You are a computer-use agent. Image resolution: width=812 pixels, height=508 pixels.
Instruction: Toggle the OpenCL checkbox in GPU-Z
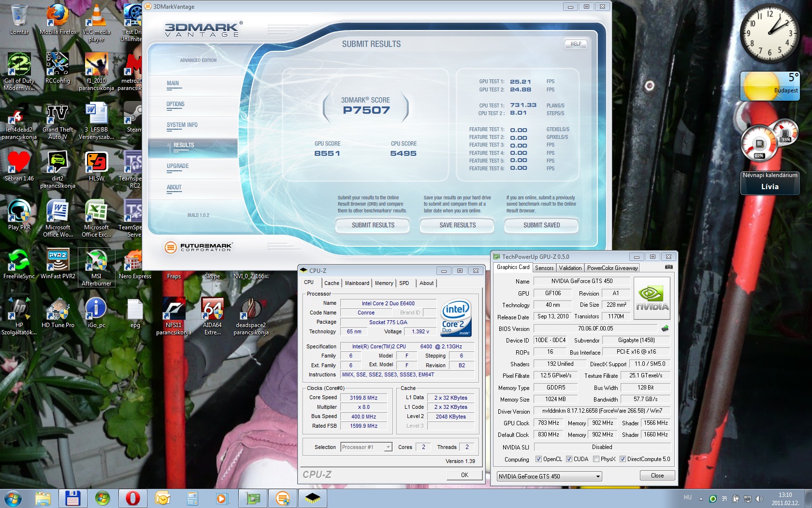(538, 459)
